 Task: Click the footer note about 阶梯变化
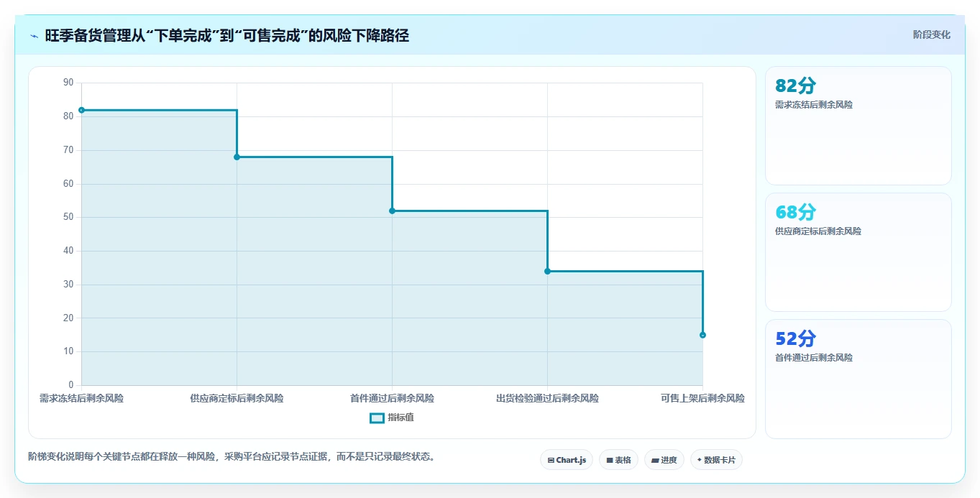233,456
